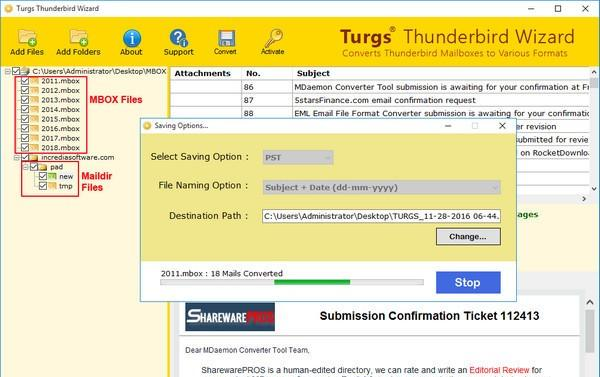Click the blue Stop button
600x377 pixels.
coord(468,282)
